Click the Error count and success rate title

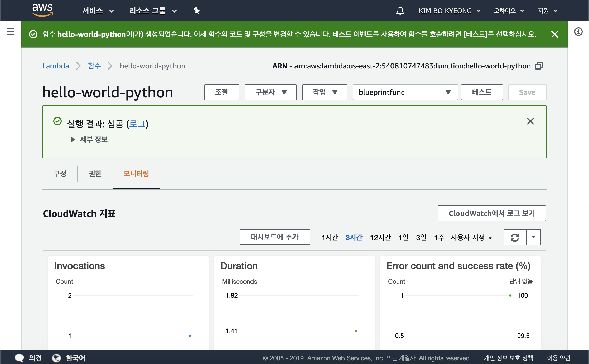[x=458, y=266]
